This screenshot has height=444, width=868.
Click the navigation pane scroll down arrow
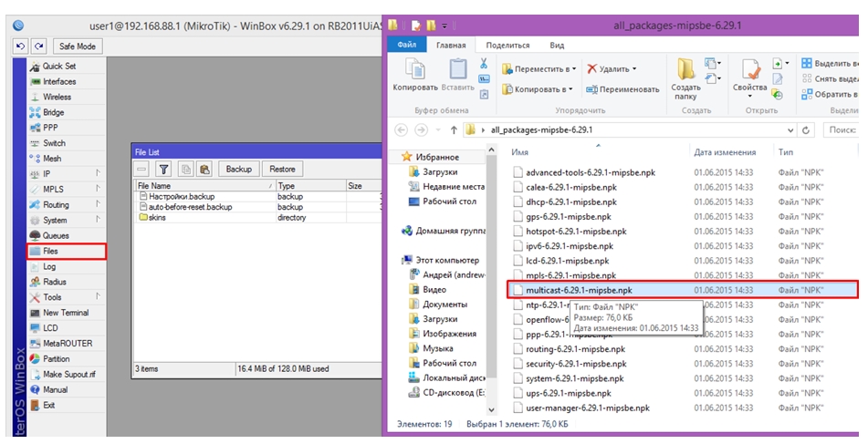[492, 409]
